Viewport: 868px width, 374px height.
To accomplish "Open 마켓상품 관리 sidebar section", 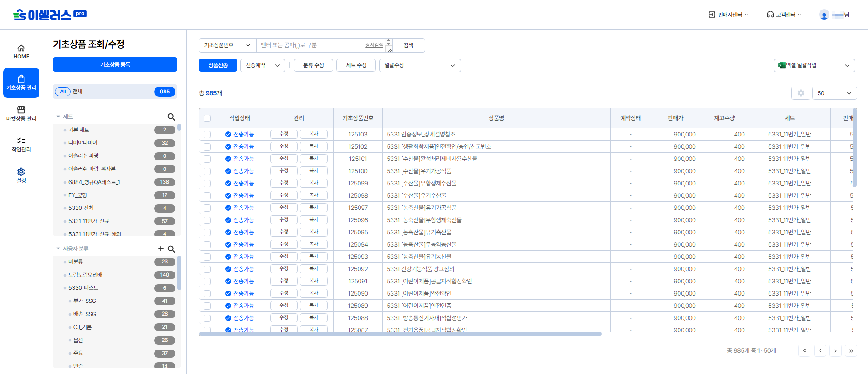I will coord(21,114).
